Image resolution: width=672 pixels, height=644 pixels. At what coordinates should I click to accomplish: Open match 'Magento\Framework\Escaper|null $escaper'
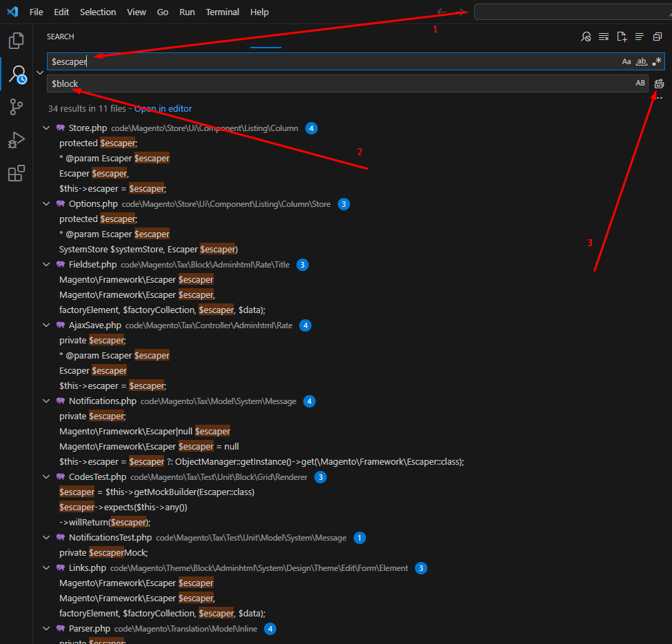pyautogui.click(x=145, y=431)
